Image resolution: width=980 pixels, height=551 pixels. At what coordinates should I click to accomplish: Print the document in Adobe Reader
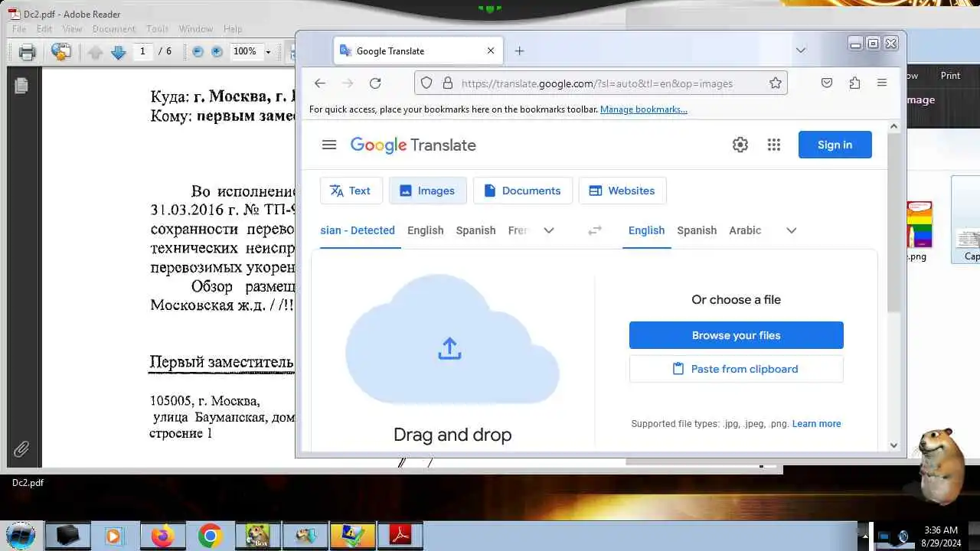28,52
